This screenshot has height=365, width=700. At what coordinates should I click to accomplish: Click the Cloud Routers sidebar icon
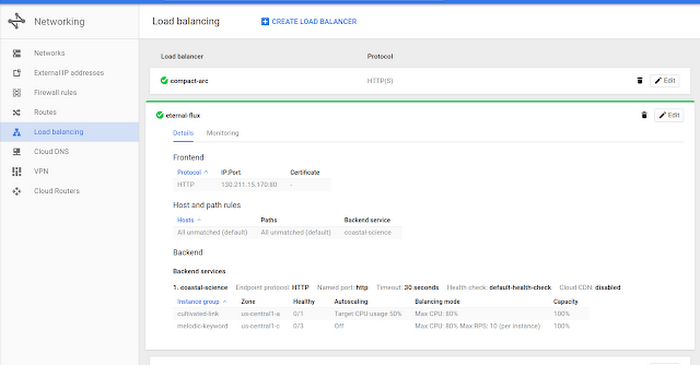tap(17, 191)
